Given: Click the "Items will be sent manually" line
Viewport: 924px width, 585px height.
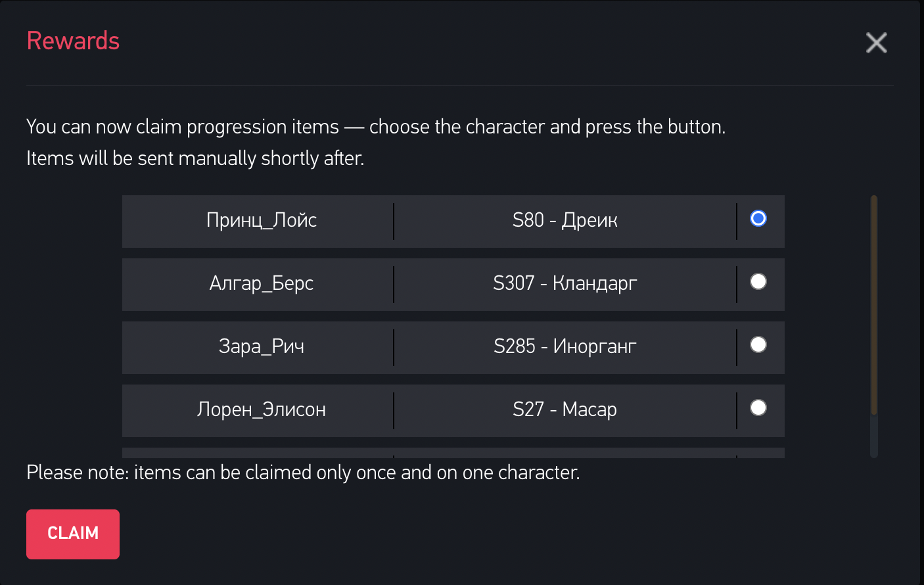Looking at the screenshot, I should pos(195,158).
